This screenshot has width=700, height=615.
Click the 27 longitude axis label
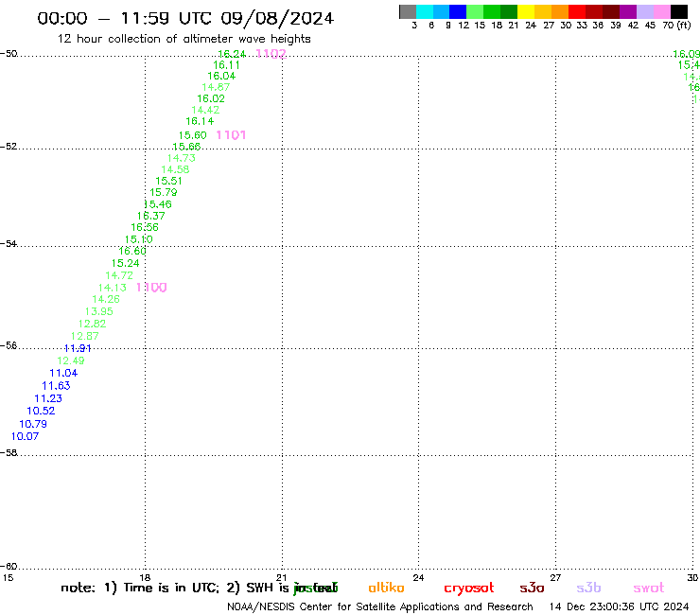coord(555,578)
